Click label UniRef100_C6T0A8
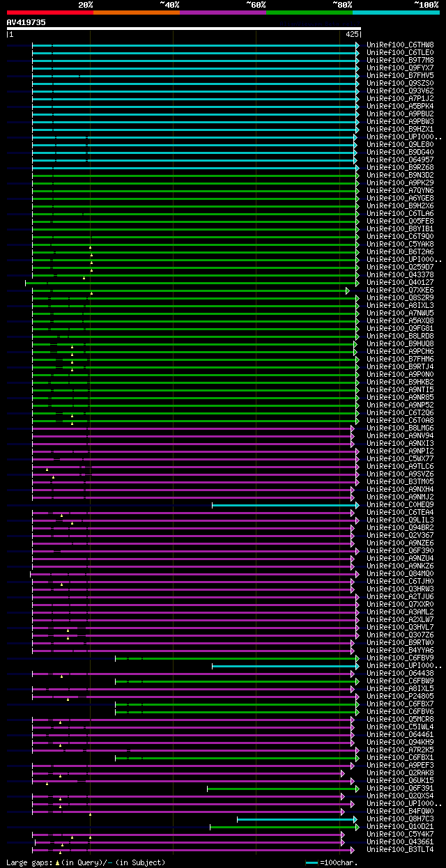The width and height of the screenshot is (446, 868). (400, 420)
